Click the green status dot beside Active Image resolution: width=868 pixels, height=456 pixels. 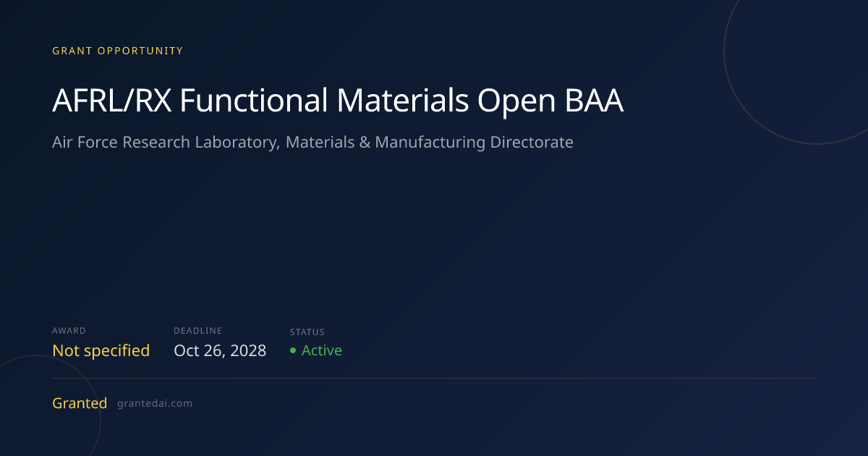point(293,351)
